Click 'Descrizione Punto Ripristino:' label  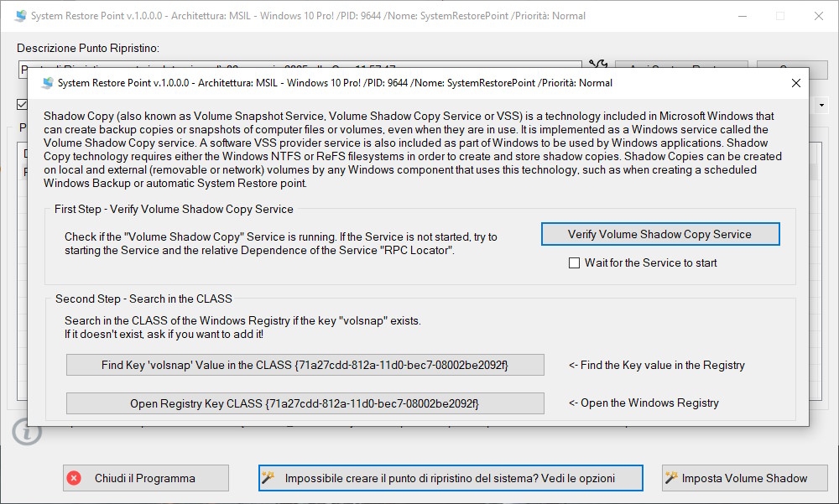click(x=88, y=48)
